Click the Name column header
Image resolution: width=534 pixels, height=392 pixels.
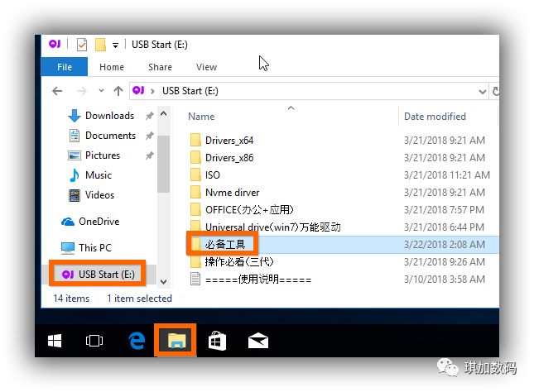click(x=202, y=117)
